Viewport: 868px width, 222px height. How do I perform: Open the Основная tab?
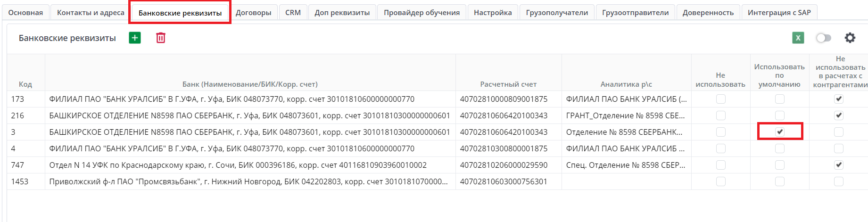click(x=25, y=13)
